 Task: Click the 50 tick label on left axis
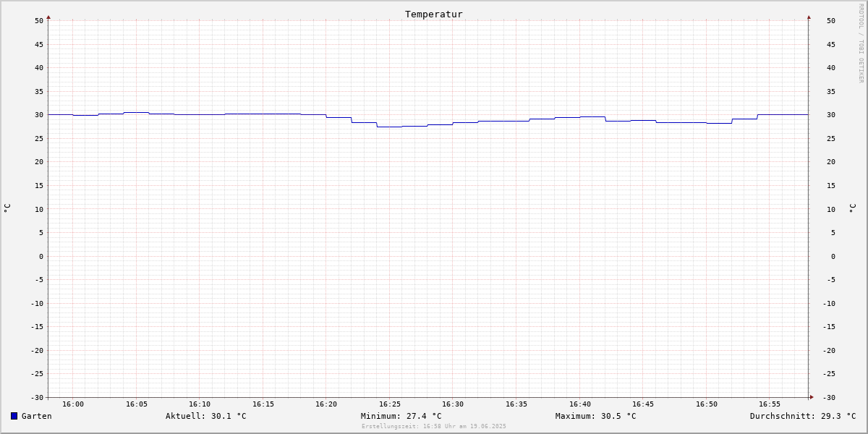[x=39, y=21]
